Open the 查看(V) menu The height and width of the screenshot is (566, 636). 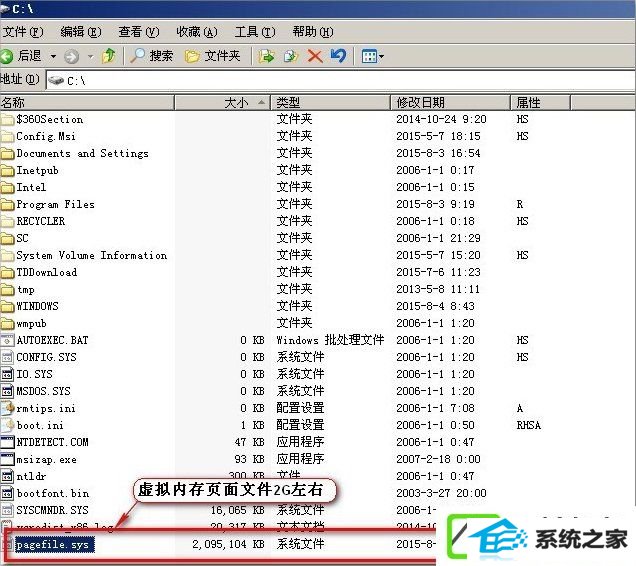point(139,31)
